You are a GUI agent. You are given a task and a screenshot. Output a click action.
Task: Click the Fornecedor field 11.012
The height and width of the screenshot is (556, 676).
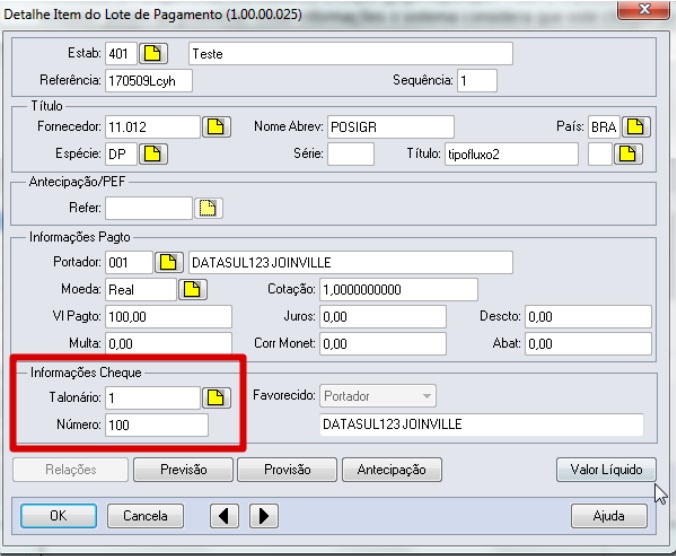(x=153, y=127)
